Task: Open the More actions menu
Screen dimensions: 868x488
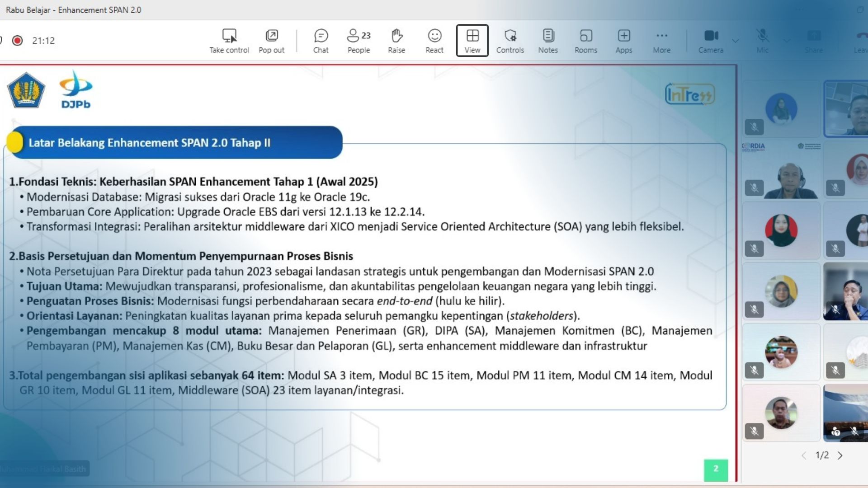Action: (x=661, y=40)
